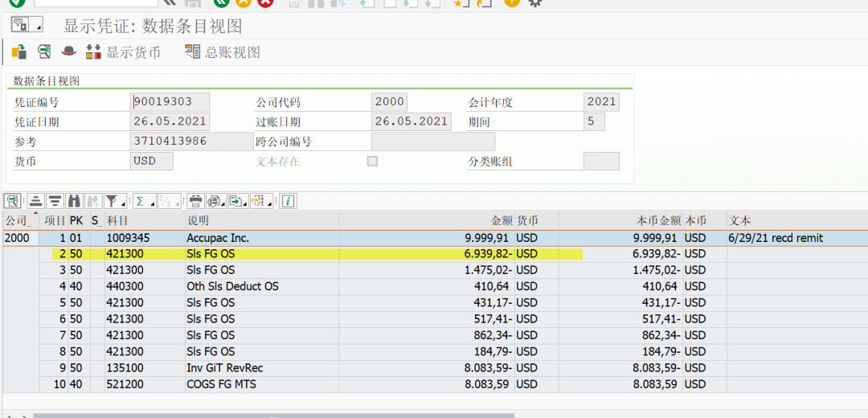The image size is (868, 418).
Task: Click the Display/Change toggle icon in application toolbar
Action: click(18, 52)
